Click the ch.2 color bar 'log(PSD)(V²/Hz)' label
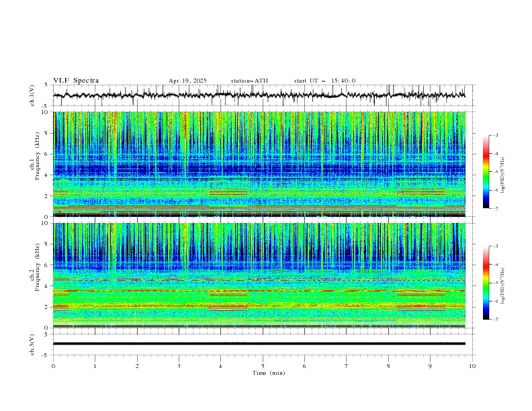The image size is (532, 411). [x=503, y=286]
